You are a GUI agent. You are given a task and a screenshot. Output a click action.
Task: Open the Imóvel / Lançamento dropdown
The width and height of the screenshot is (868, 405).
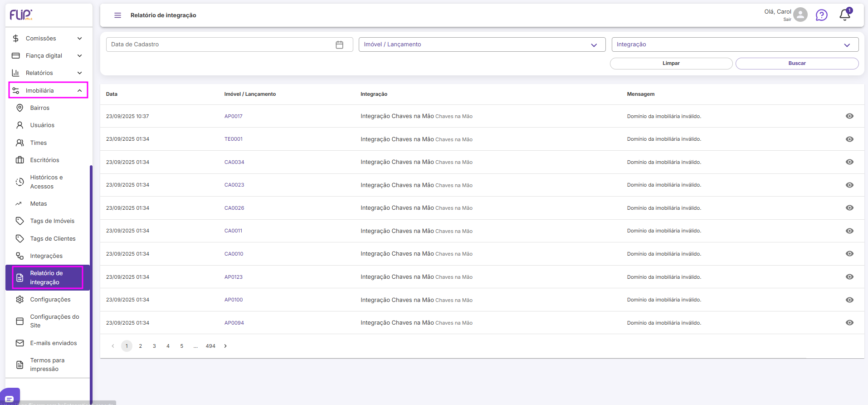[482, 44]
